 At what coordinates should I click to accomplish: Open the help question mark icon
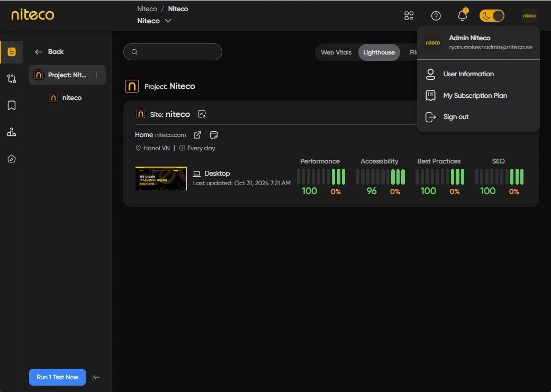pyautogui.click(x=436, y=16)
